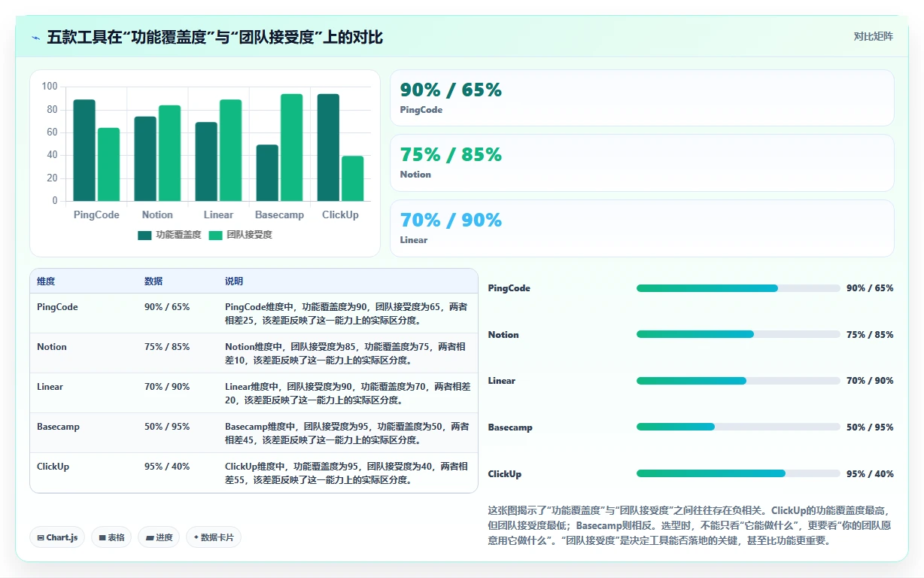Click the ClickUp axis label in chart
924x578 pixels.
tap(340, 214)
